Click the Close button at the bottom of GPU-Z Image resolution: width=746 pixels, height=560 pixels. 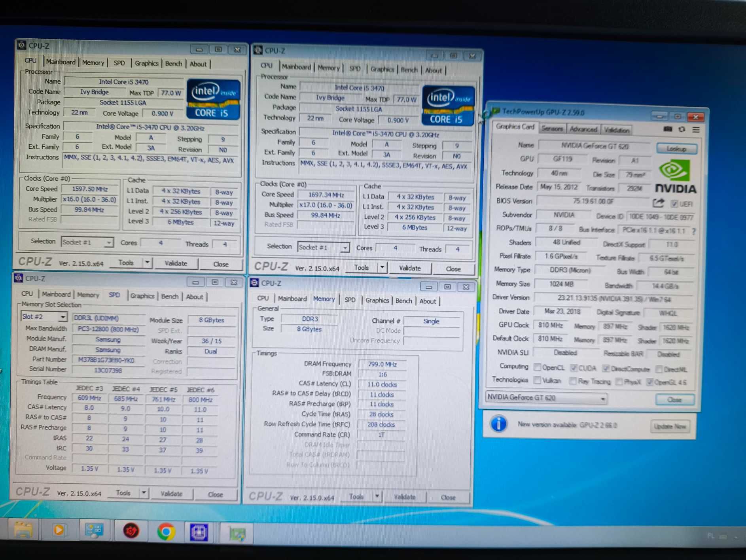(x=674, y=399)
